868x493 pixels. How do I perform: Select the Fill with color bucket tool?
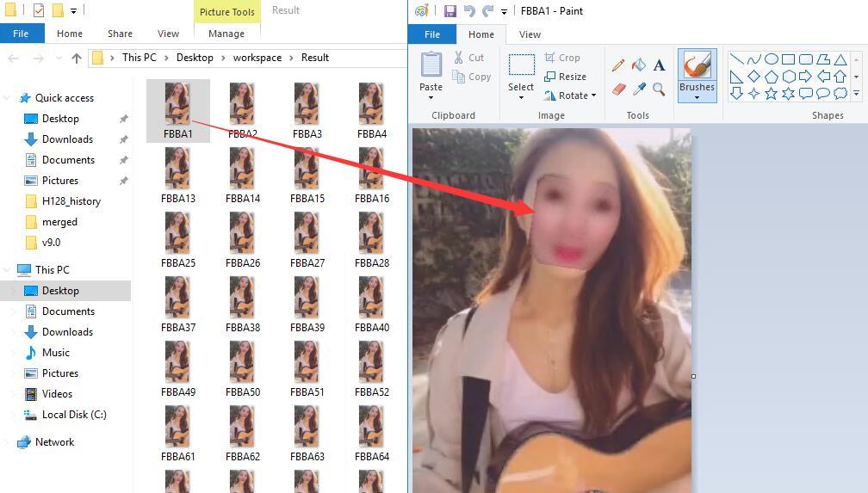639,65
